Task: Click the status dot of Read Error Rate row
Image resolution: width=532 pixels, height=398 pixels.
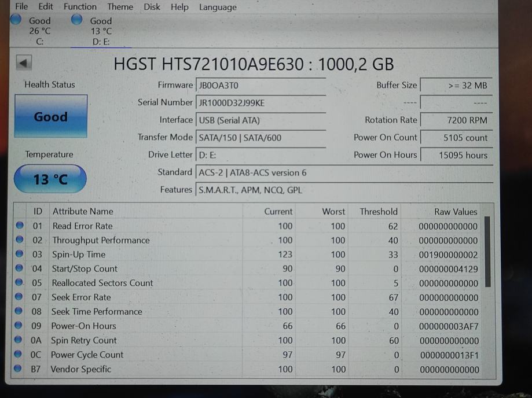Action: pyautogui.click(x=20, y=225)
